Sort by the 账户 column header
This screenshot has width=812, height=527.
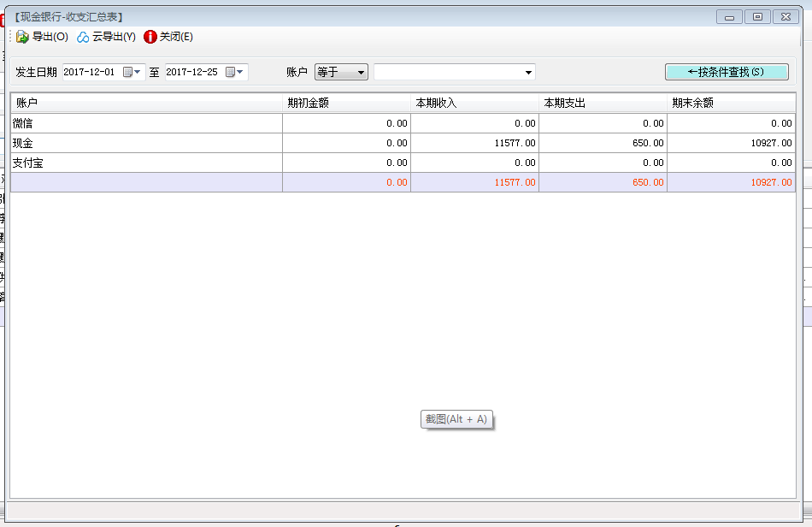click(145, 103)
